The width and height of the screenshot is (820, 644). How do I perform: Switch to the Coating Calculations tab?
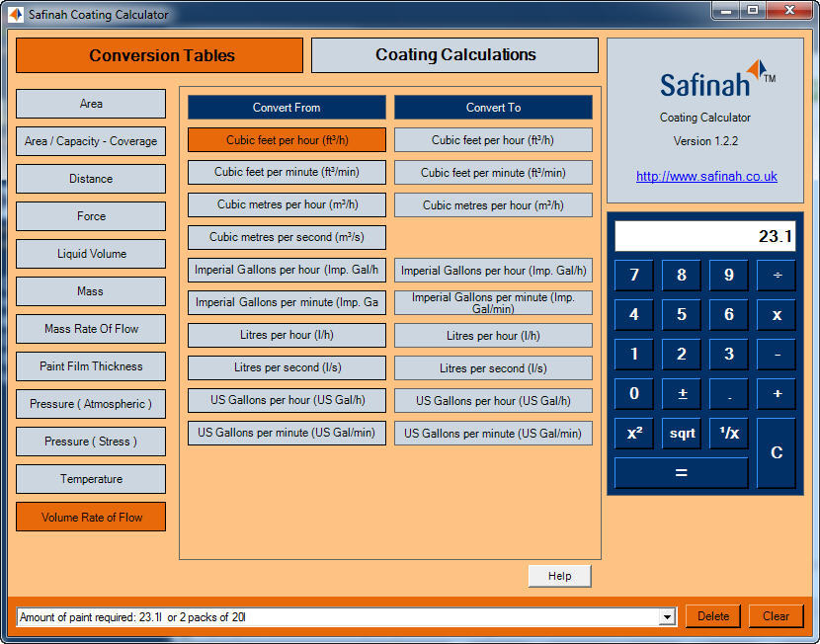(x=453, y=54)
